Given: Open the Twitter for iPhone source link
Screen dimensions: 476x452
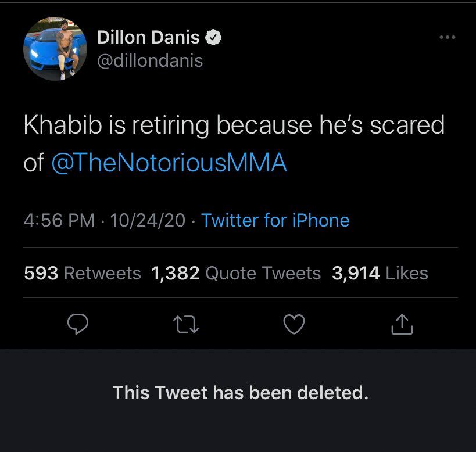Looking at the screenshot, I should point(275,221).
